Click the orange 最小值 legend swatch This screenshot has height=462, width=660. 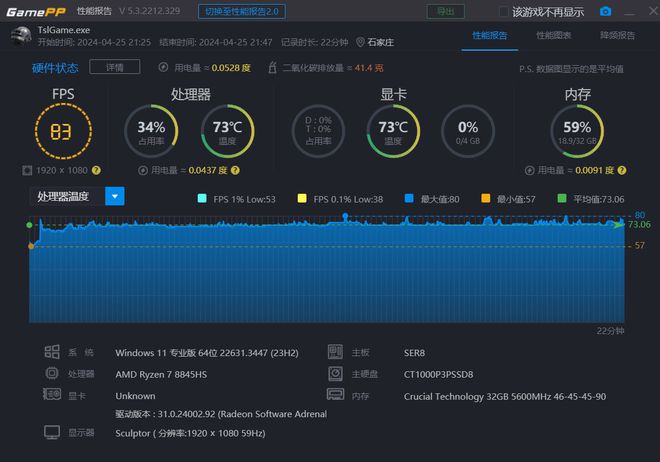pos(485,198)
